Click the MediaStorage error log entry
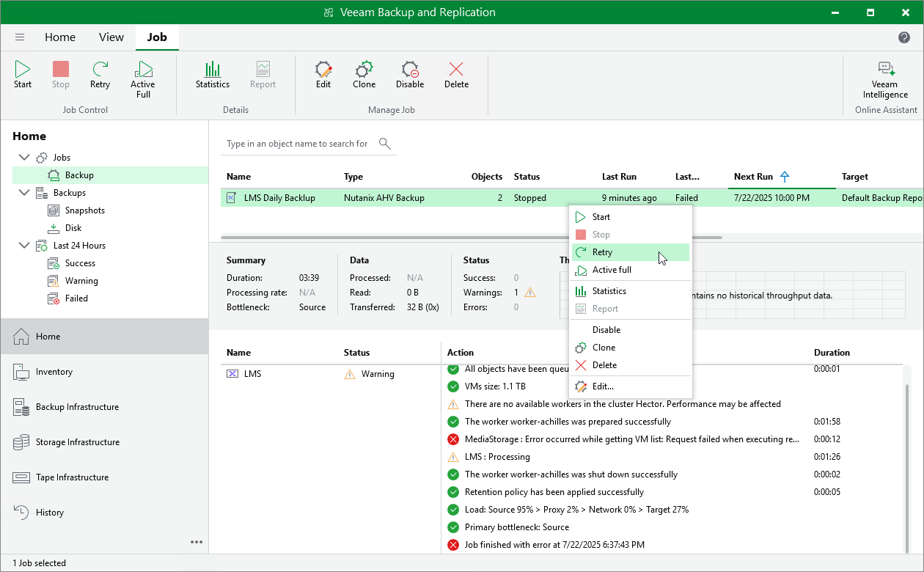The image size is (924, 572). click(631, 439)
